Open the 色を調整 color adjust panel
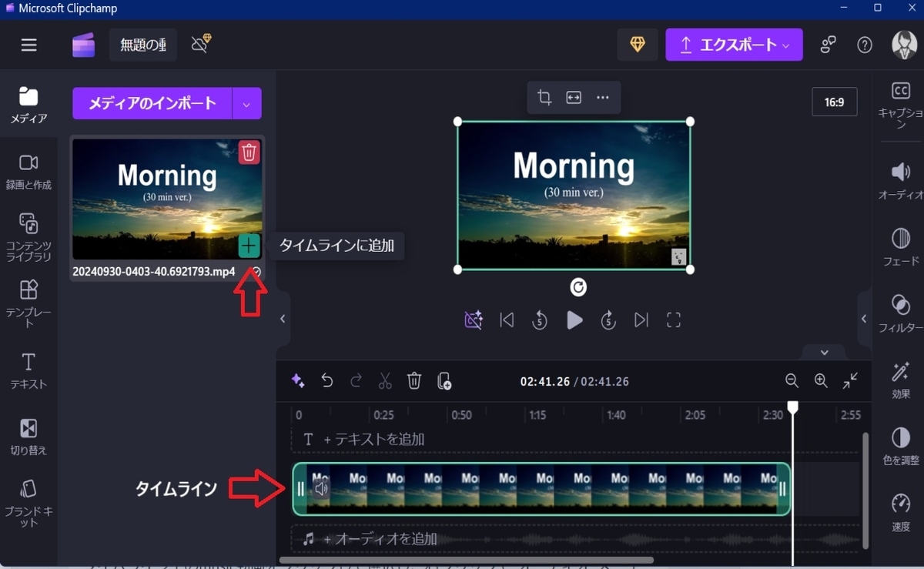The height and width of the screenshot is (569, 924). (x=900, y=447)
